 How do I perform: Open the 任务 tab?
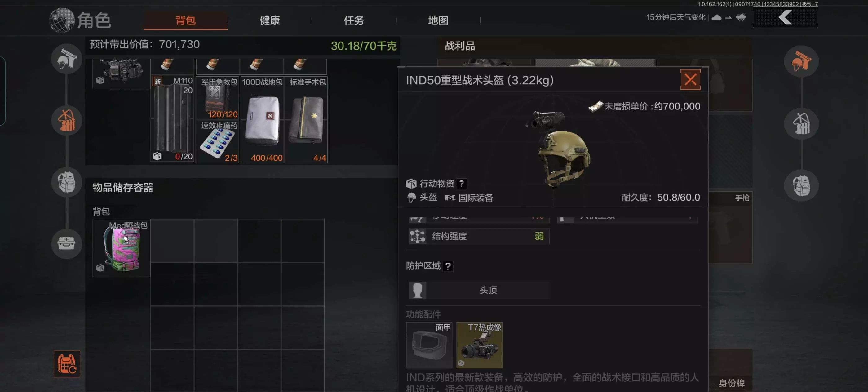[x=354, y=20]
